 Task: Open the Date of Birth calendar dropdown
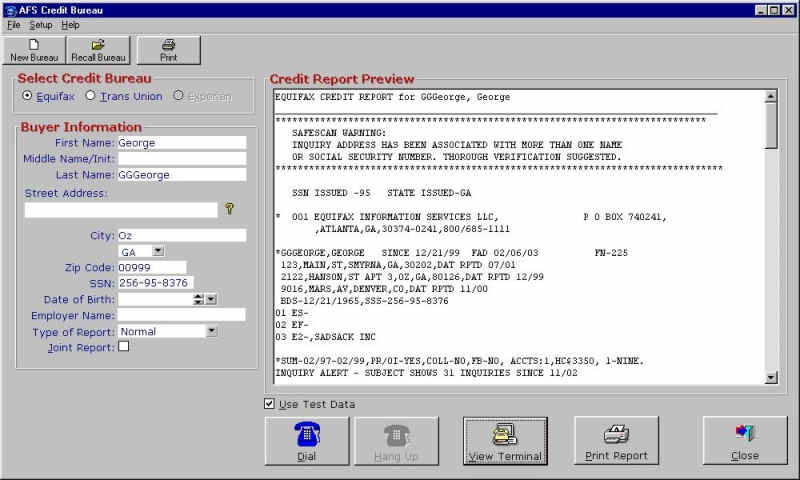(x=211, y=299)
